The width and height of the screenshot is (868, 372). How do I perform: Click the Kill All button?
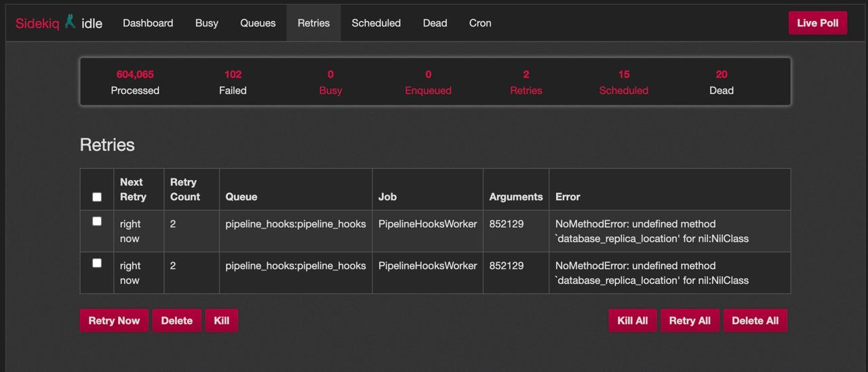(633, 321)
